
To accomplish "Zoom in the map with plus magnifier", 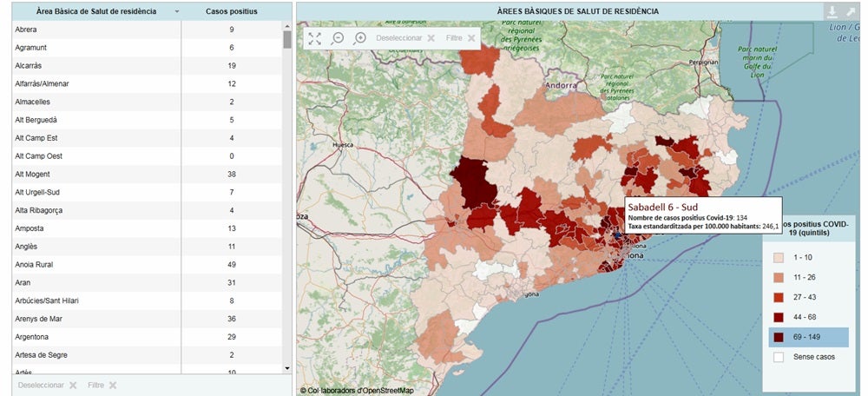I will [x=360, y=38].
